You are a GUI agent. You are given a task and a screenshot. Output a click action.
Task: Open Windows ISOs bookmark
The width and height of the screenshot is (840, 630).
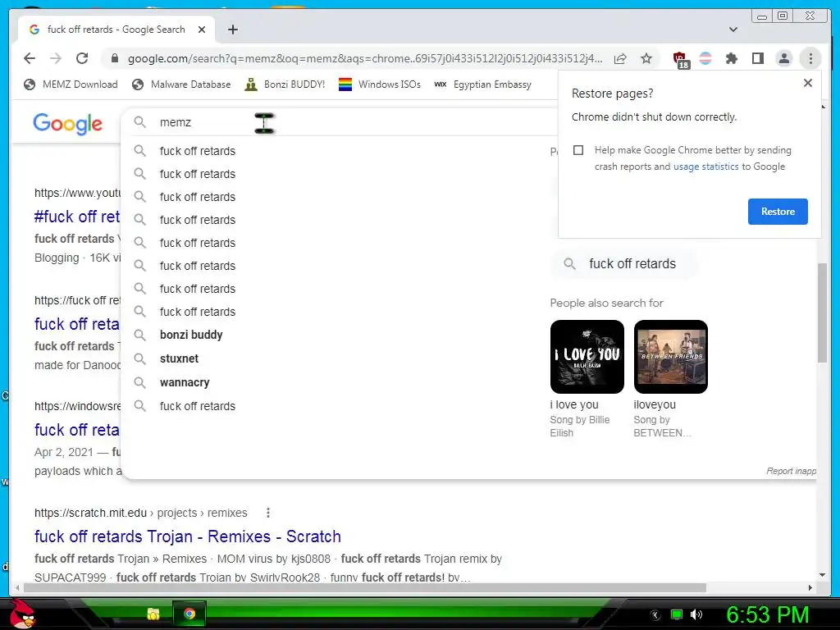[380, 84]
